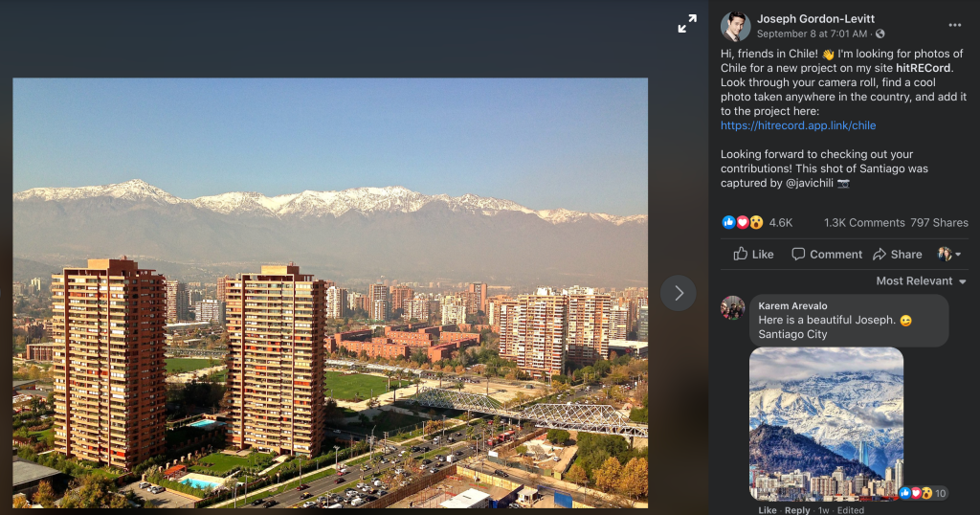The image size is (980, 515).
Task: Open Joseph Gordon-Levitt's profile picture
Action: 735,26
